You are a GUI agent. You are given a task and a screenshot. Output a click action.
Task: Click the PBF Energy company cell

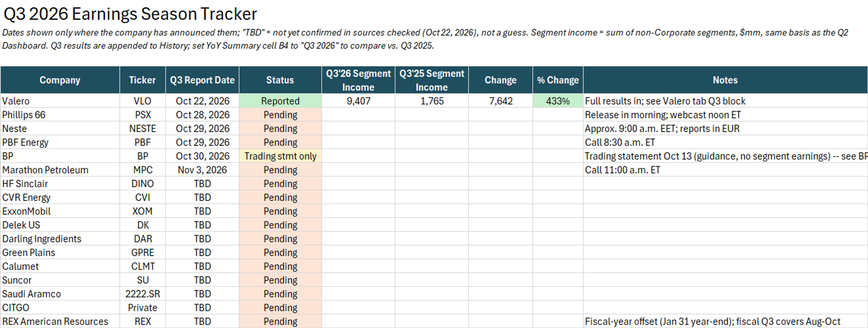coord(60,142)
